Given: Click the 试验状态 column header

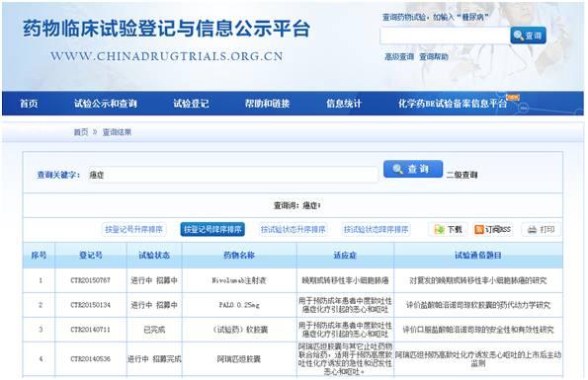Looking at the screenshot, I should pyautogui.click(x=154, y=256).
